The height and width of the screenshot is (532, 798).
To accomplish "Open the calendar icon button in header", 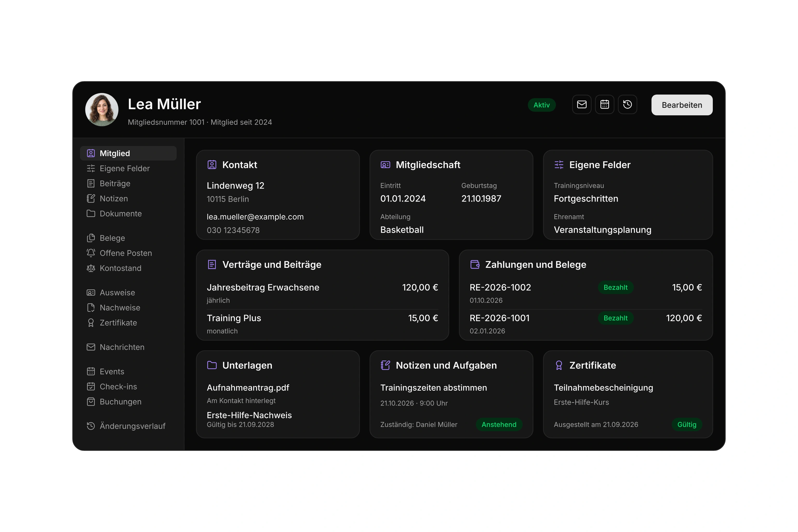I will (x=604, y=104).
